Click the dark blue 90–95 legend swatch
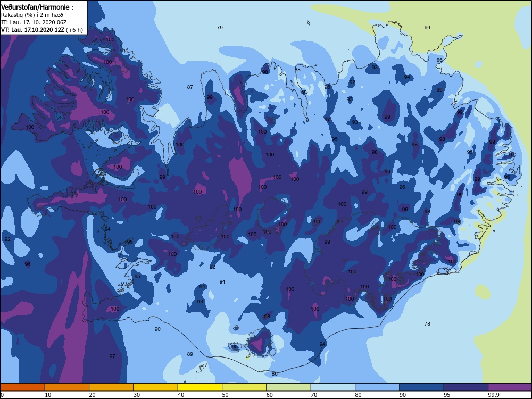This screenshot has width=532, height=399. [422, 387]
